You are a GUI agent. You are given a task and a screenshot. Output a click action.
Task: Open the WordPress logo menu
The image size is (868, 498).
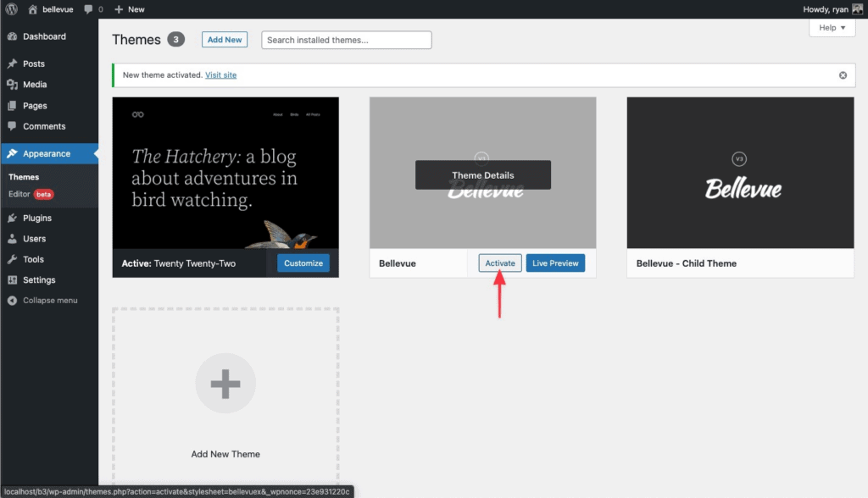(x=12, y=8)
